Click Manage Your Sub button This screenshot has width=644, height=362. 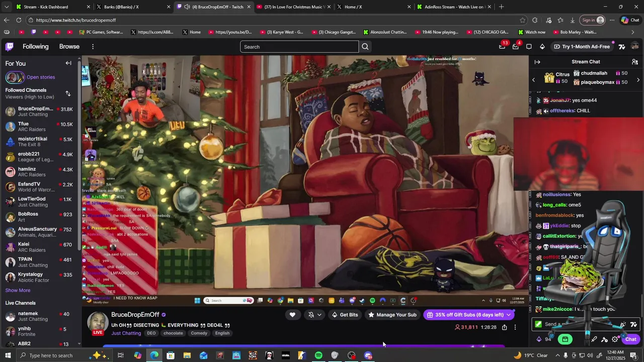pyautogui.click(x=392, y=315)
